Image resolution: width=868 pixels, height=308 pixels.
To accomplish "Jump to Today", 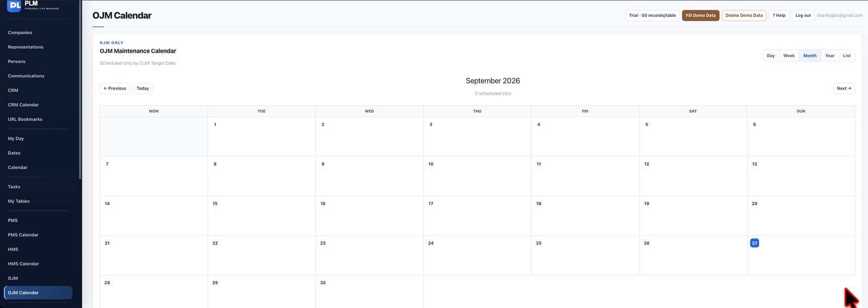I will point(143,88).
